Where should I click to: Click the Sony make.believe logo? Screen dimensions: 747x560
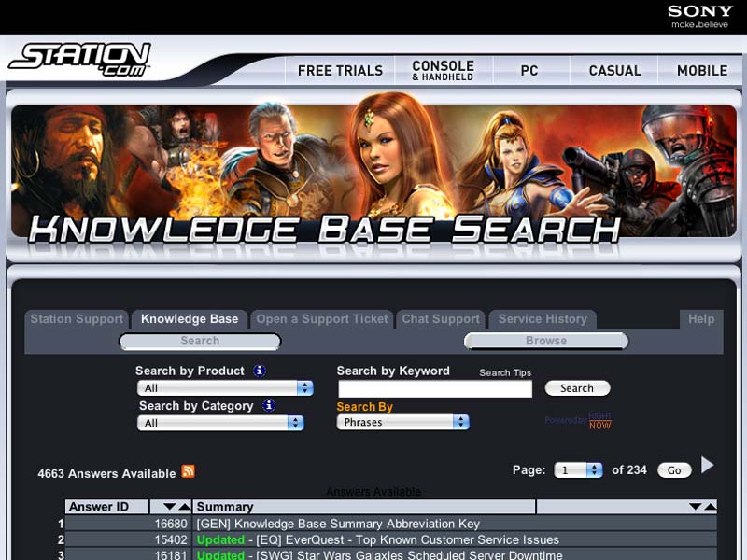pyautogui.click(x=699, y=17)
